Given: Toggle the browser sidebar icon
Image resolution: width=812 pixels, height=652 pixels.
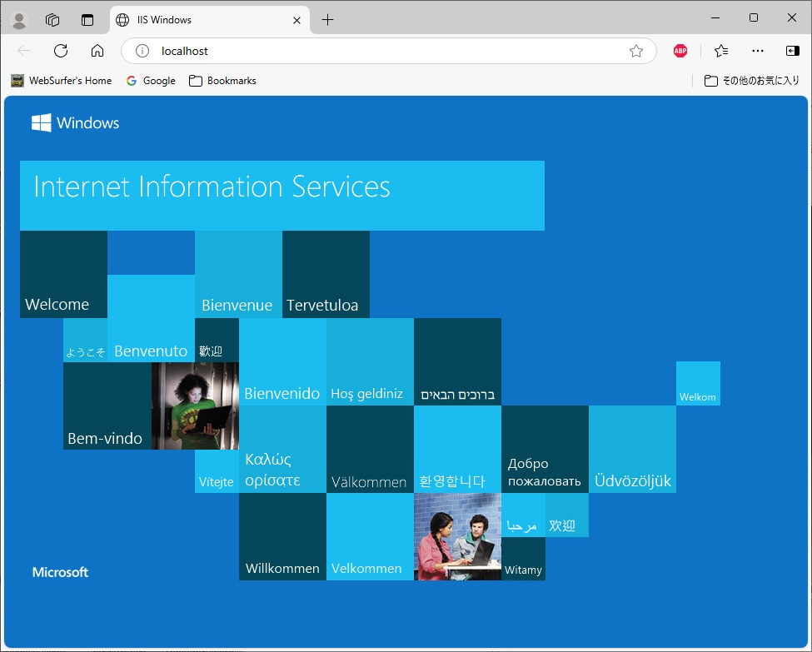Looking at the screenshot, I should (792, 51).
